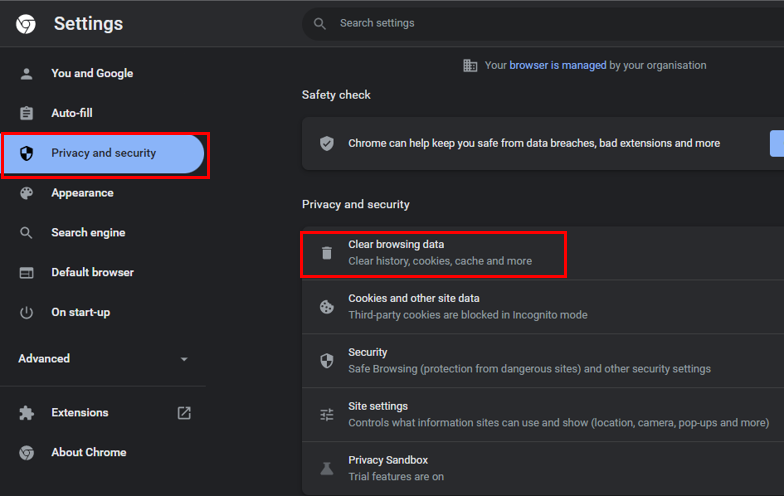Click the Extensions external link icon
This screenshot has width=784, height=498.
pyautogui.click(x=184, y=413)
